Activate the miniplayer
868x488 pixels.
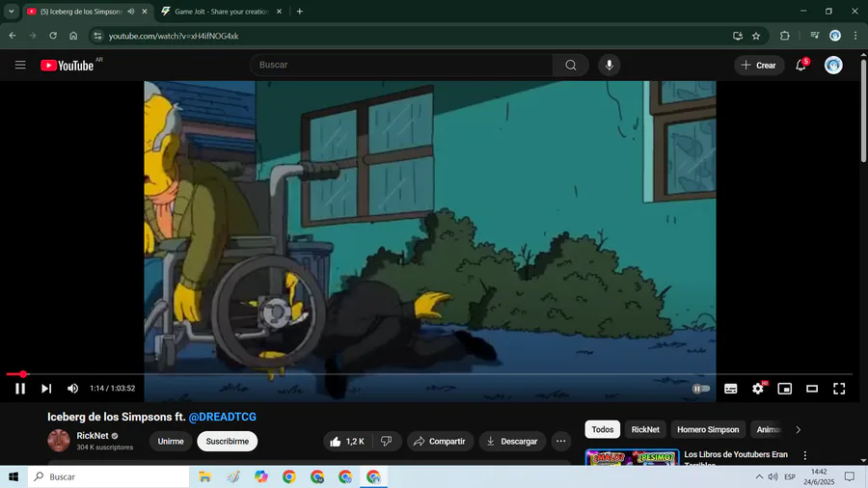tap(784, 389)
